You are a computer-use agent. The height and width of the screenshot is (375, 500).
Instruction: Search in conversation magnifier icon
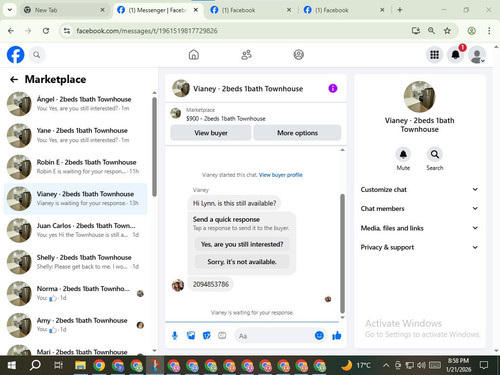(x=435, y=154)
